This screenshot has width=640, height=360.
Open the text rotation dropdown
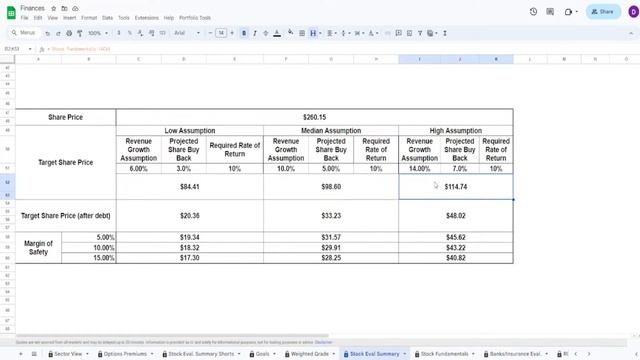(x=373, y=33)
